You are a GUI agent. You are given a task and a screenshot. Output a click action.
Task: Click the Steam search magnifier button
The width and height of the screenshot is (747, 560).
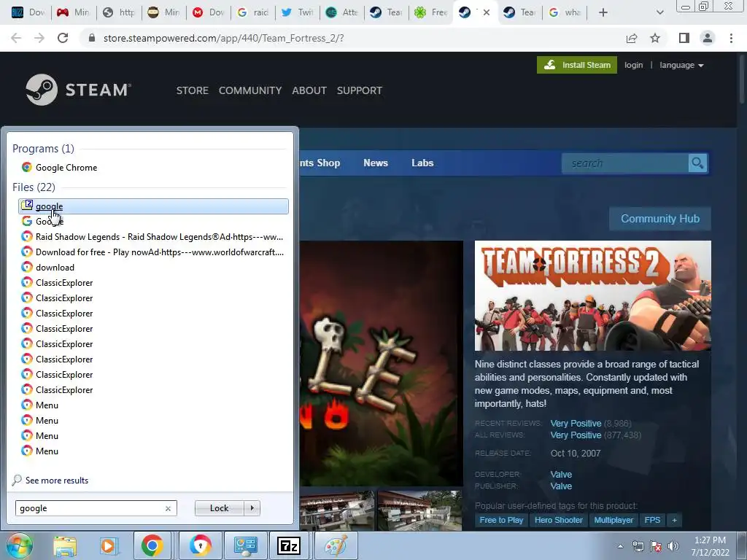click(x=697, y=163)
